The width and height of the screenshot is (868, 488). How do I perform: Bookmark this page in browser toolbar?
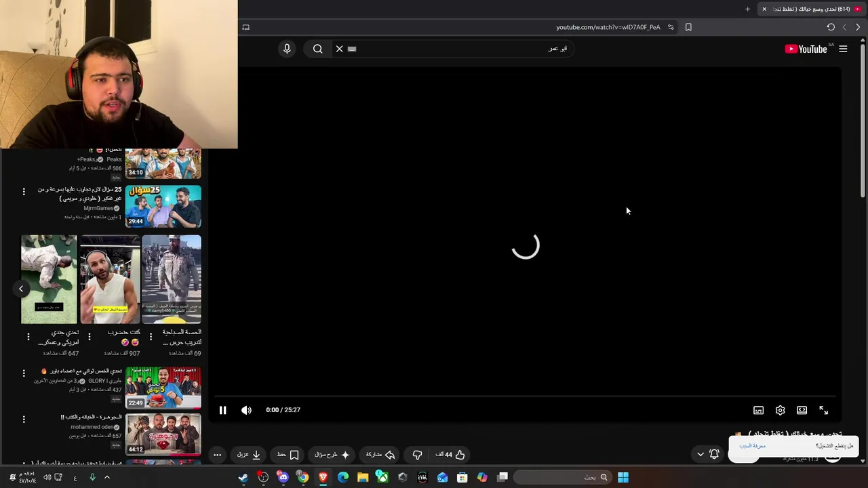(688, 27)
